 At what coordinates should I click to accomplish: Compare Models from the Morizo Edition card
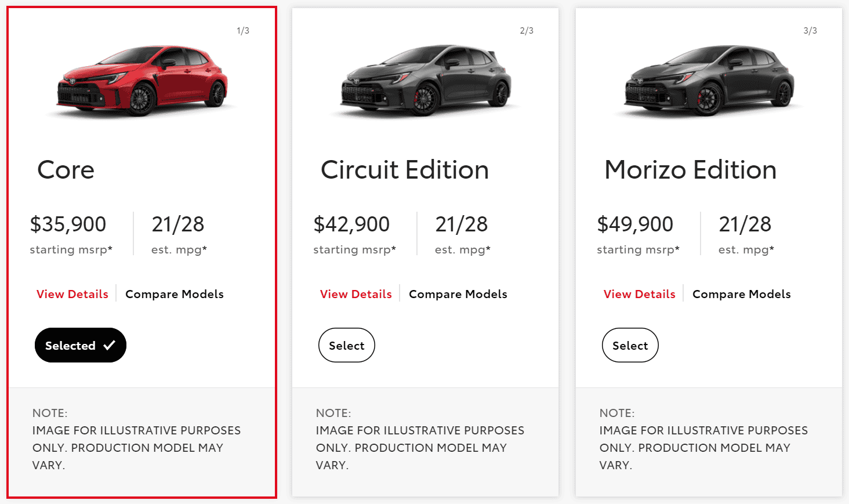tap(742, 294)
